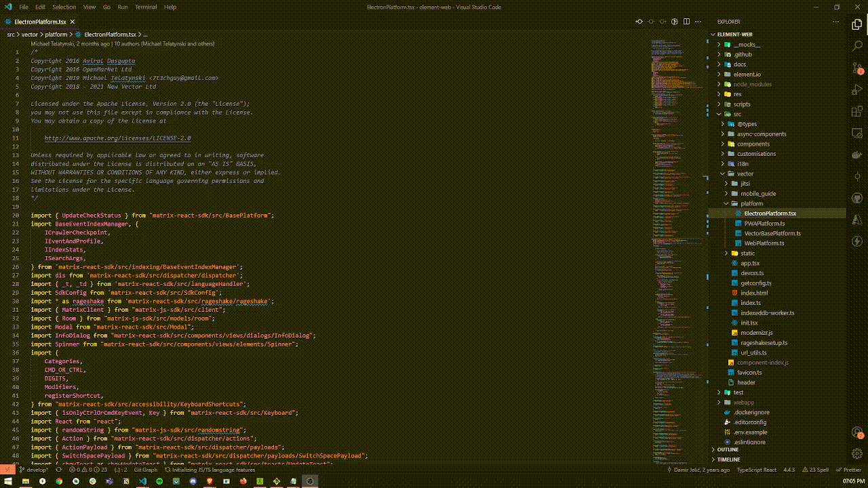This screenshot has height=488, width=868.
Task: Click the 23 Spell status item
Action: [x=814, y=469]
